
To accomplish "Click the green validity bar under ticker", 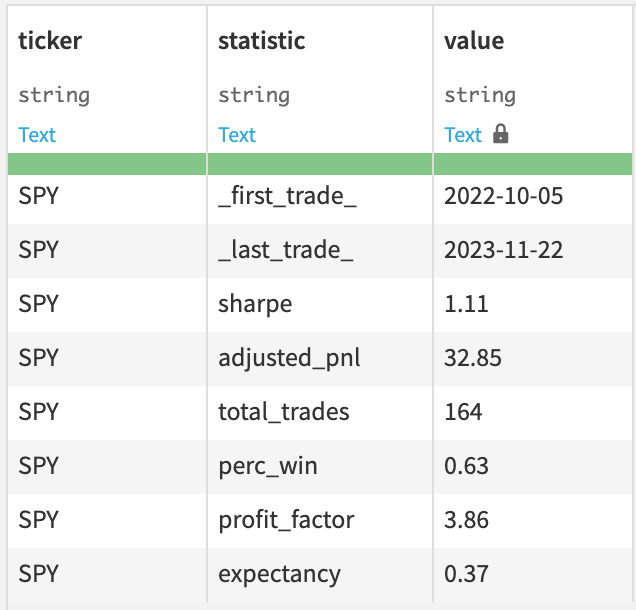I will click(x=107, y=165).
